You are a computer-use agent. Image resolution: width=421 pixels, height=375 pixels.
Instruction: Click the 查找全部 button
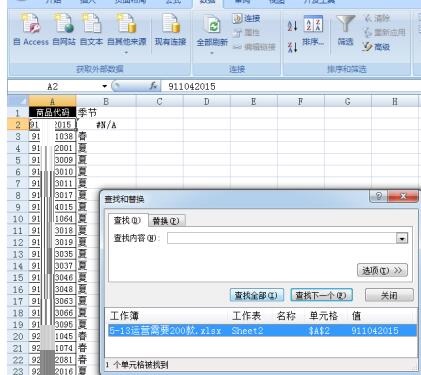point(256,295)
